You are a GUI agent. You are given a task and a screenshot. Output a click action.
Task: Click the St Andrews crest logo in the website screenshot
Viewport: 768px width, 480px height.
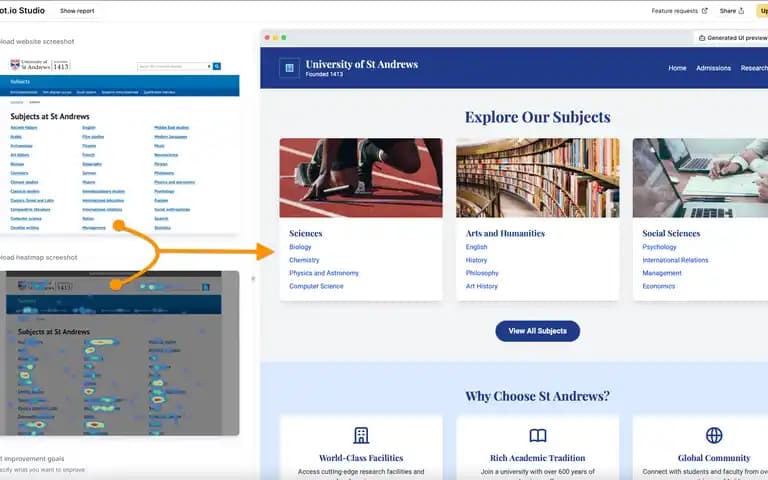tap(15, 65)
